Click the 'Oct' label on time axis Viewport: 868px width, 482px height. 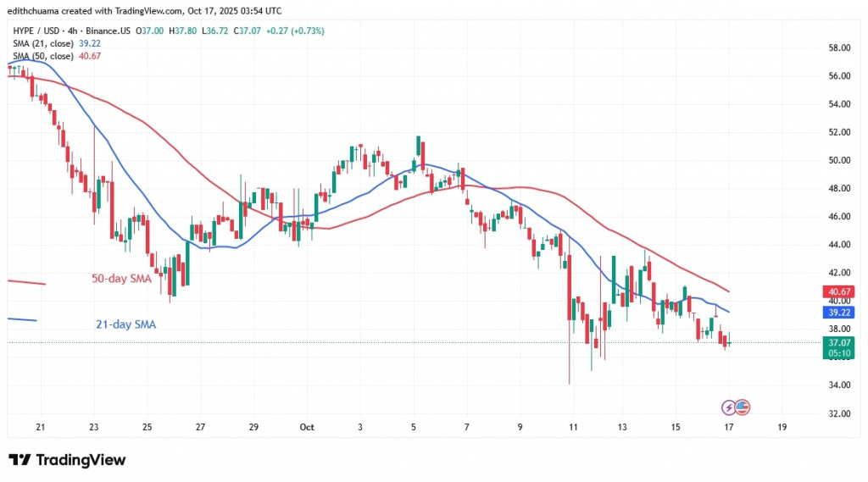pyautogui.click(x=307, y=428)
